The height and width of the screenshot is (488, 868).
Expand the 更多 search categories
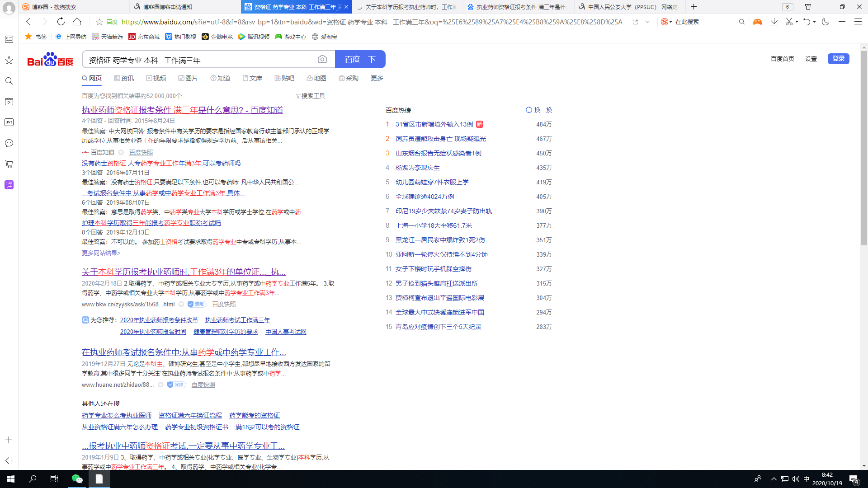377,78
